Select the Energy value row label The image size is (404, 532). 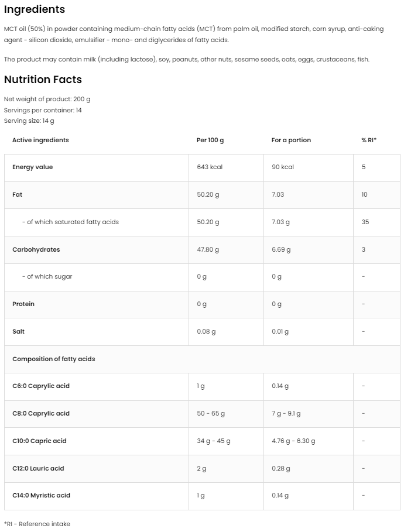click(x=32, y=167)
